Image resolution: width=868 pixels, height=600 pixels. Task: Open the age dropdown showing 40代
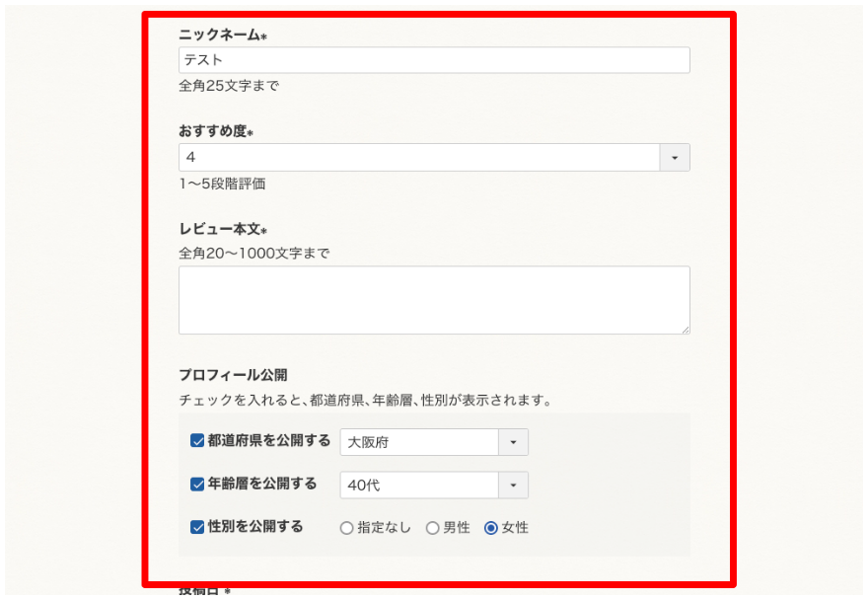point(424,486)
